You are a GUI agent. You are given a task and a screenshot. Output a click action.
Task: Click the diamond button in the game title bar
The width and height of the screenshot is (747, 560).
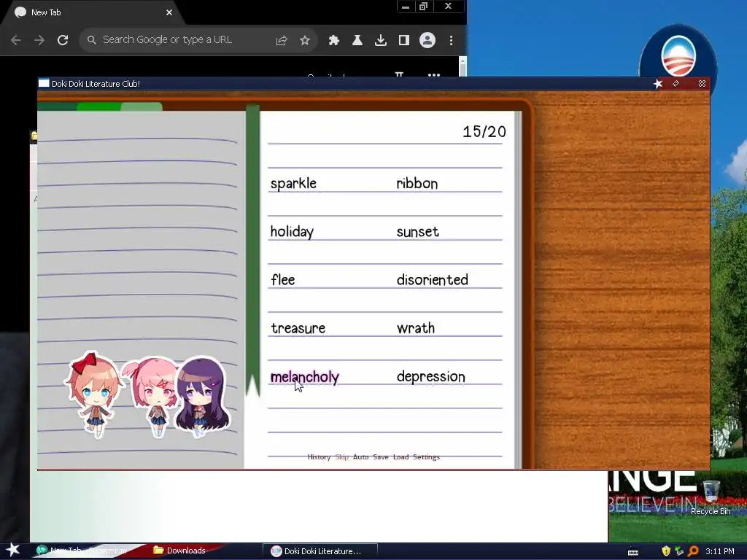point(676,83)
